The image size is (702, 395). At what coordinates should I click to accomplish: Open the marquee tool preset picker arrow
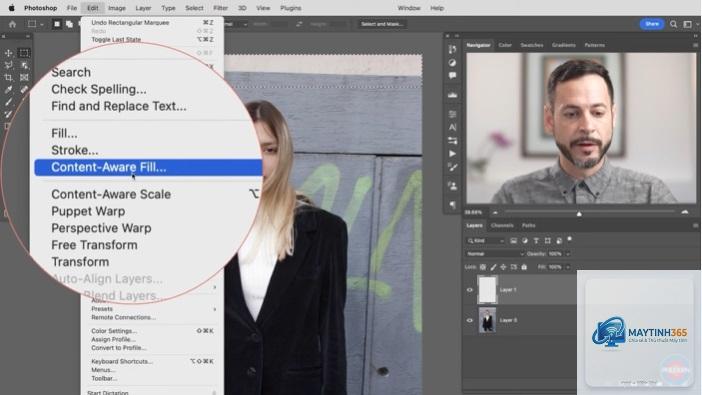(42, 25)
